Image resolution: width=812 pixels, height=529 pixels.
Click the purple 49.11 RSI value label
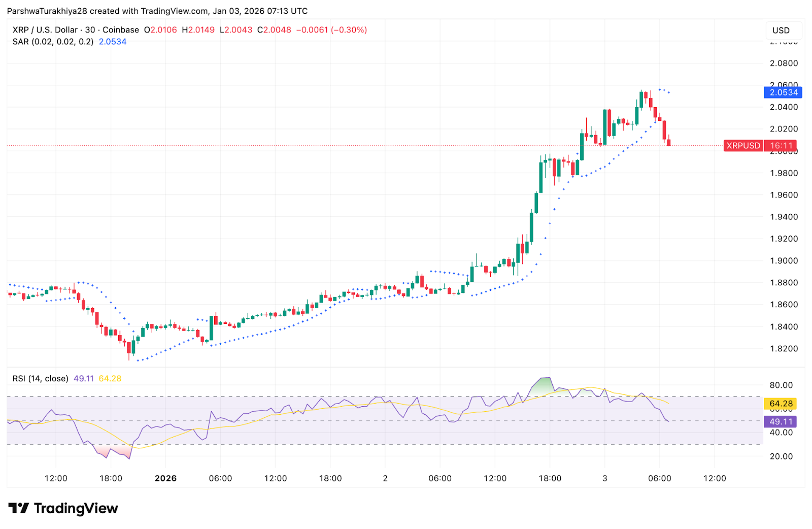[782, 421]
